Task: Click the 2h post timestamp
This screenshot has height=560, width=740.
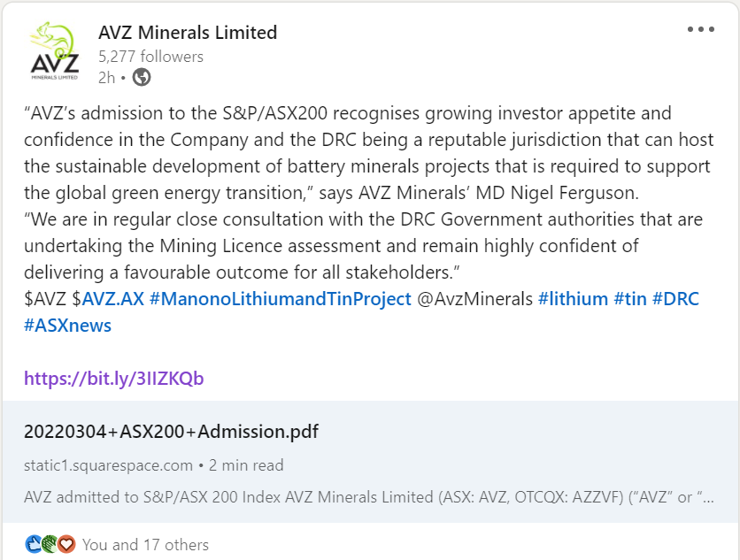Action: (106, 77)
